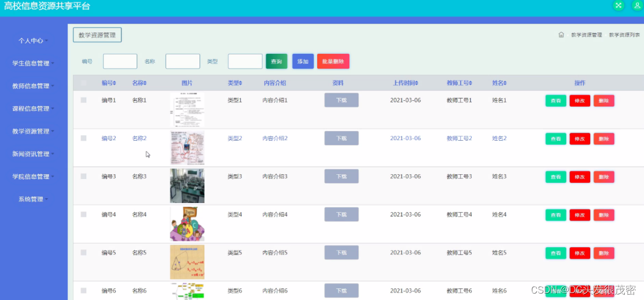The height and width of the screenshot is (300, 644).
Task: Delete the 编号1 row
Action: 603,101
